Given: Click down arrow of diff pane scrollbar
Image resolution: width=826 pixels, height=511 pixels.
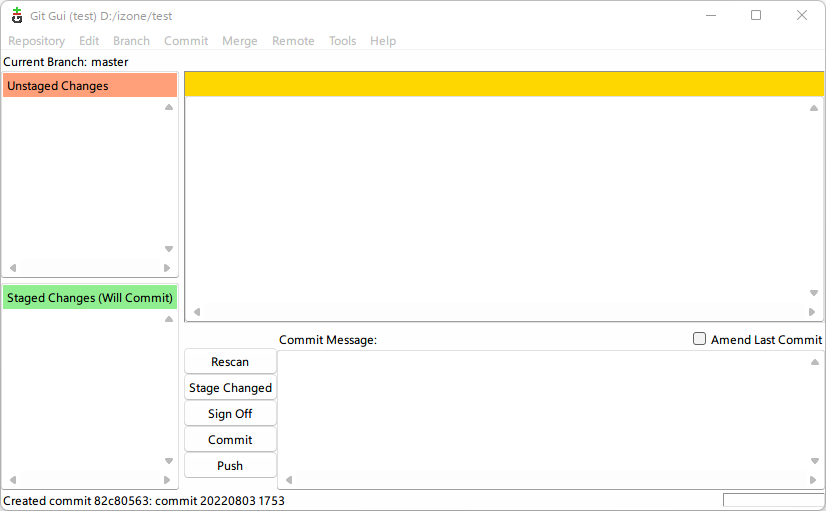Looking at the screenshot, I should click(x=814, y=293).
